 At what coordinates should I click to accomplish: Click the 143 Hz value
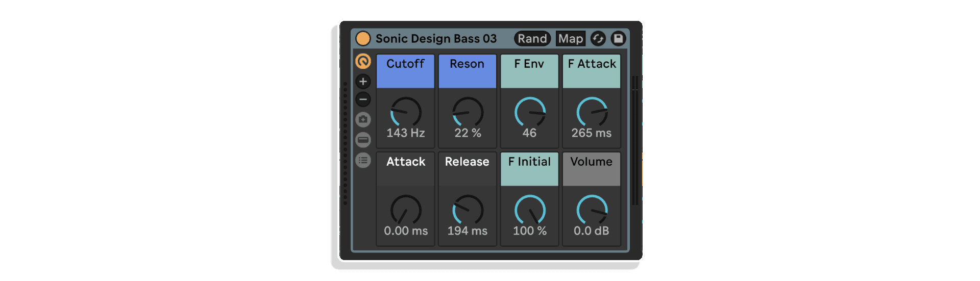point(406,133)
